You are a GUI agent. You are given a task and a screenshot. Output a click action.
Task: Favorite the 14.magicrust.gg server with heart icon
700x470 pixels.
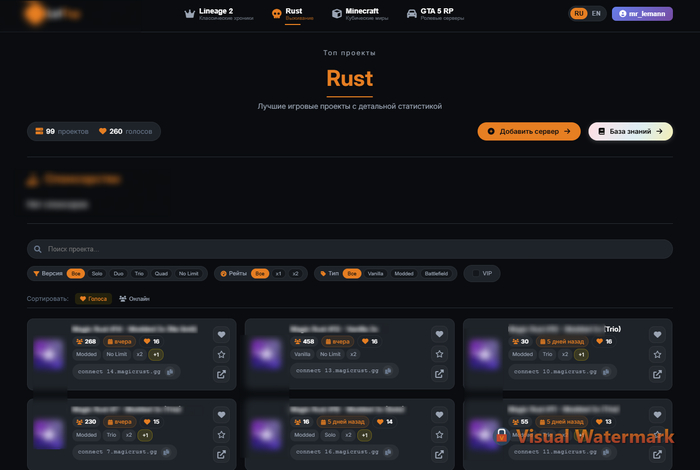[x=221, y=334]
